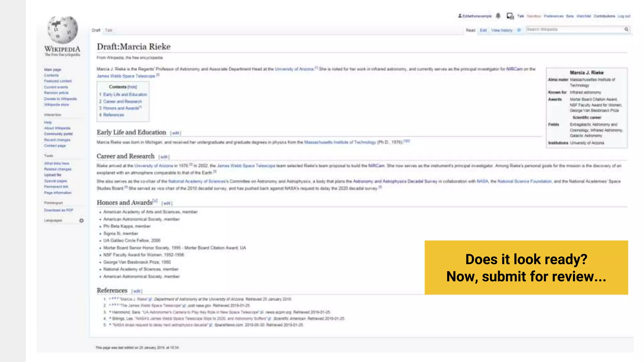This screenshot has width=644, height=362.
Task: Open the Preferences link
Action: 553,16
